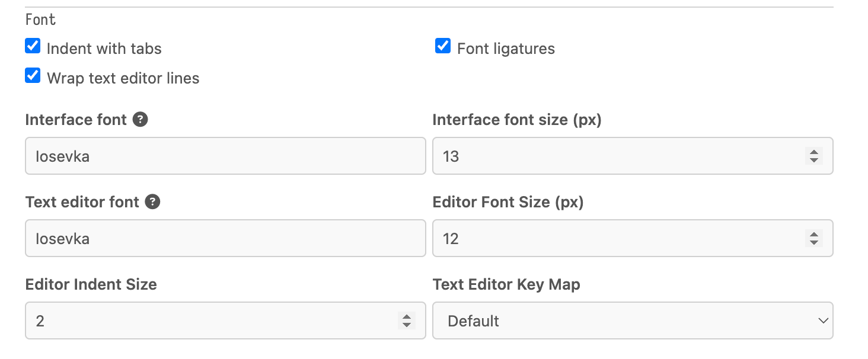Screen dimensions: 868x359
Task: Increment Editor Font Size using up arrow
Action: pos(814,235)
